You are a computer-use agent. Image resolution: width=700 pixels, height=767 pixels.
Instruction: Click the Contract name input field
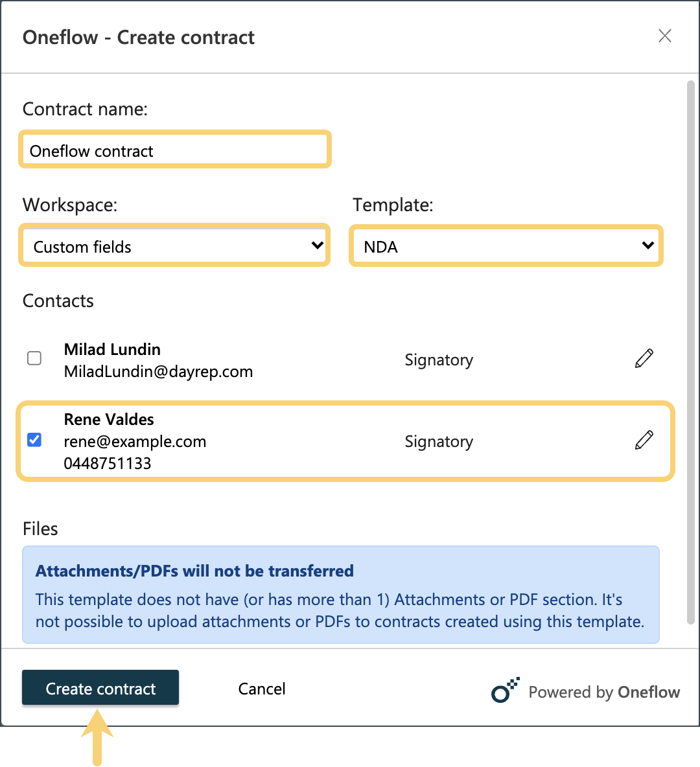(x=175, y=150)
